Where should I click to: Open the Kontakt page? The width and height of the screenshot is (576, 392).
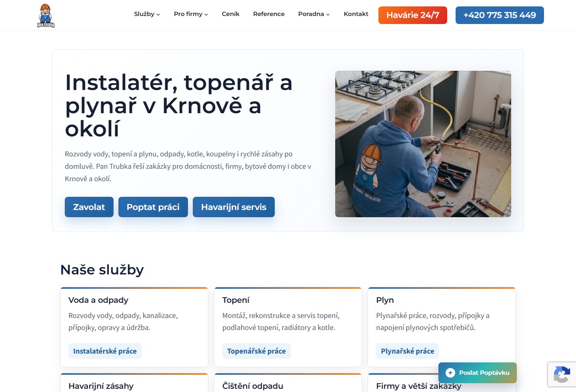point(356,14)
